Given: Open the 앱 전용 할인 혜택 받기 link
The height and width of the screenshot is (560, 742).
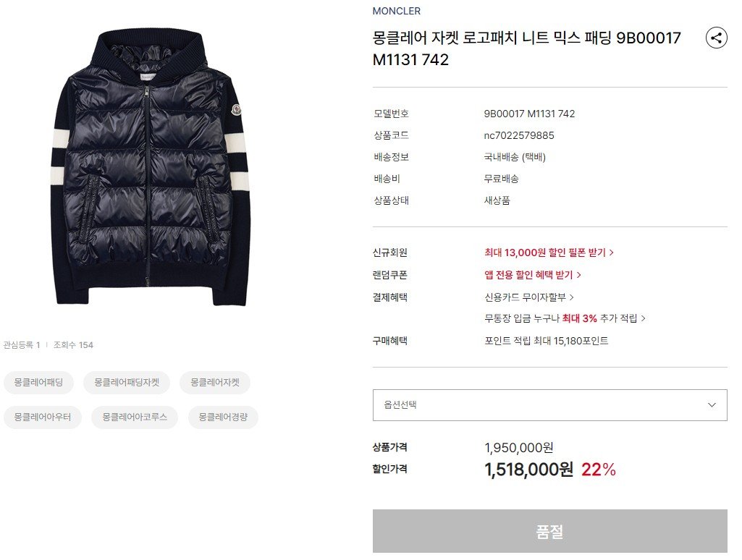Looking at the screenshot, I should pyautogui.click(x=532, y=275).
